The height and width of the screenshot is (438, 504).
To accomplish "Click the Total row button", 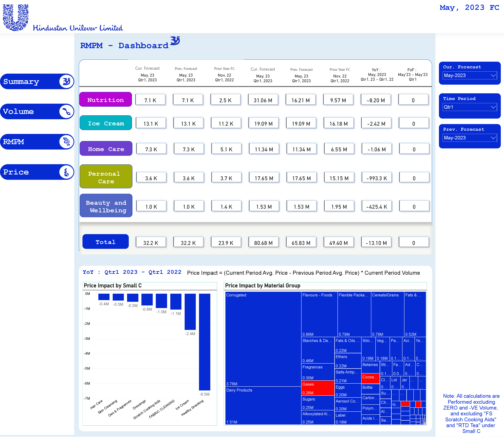I will click(x=105, y=242).
